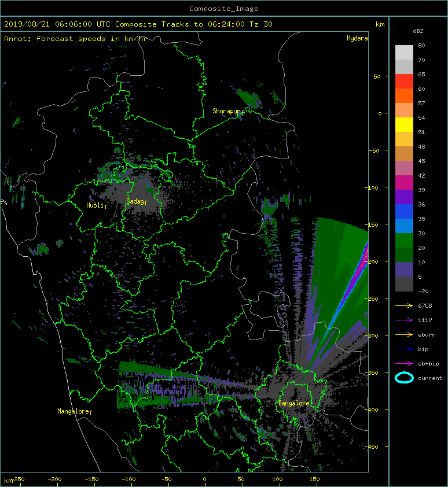The height and width of the screenshot is (487, 448).
Task: Click the -450 tick on vertical km axis
Action: coord(371,447)
